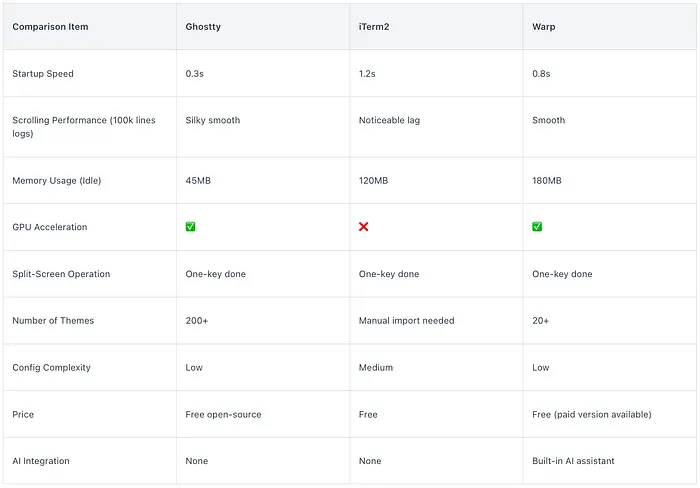Click the Startup Speed row label
700x488 pixels.
[x=43, y=74]
